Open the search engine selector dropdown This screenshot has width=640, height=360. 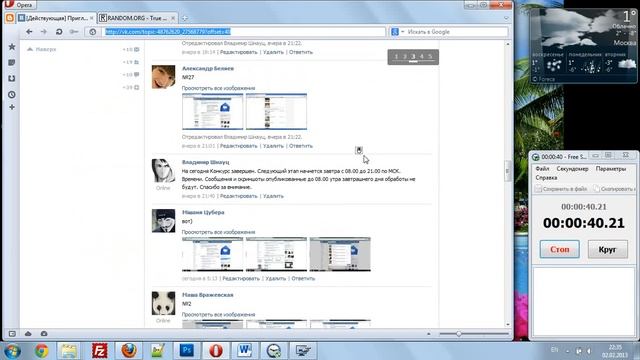coord(398,31)
